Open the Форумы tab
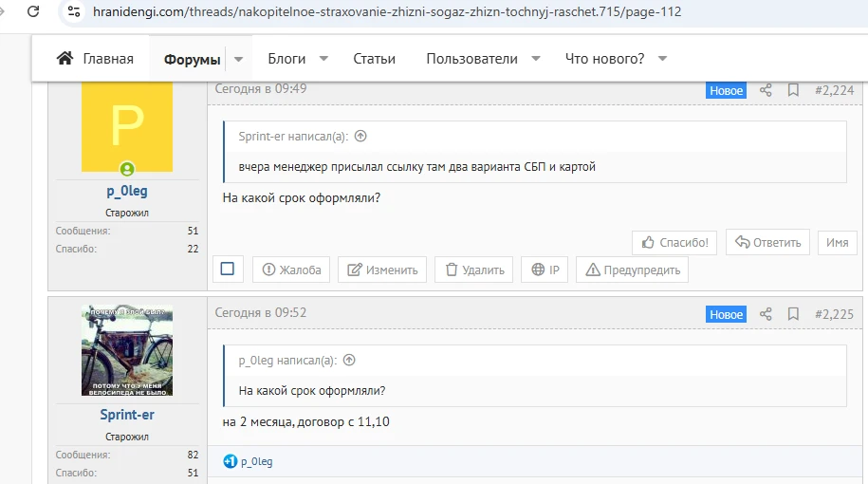Viewport: 868px width, 484px height. coord(192,59)
